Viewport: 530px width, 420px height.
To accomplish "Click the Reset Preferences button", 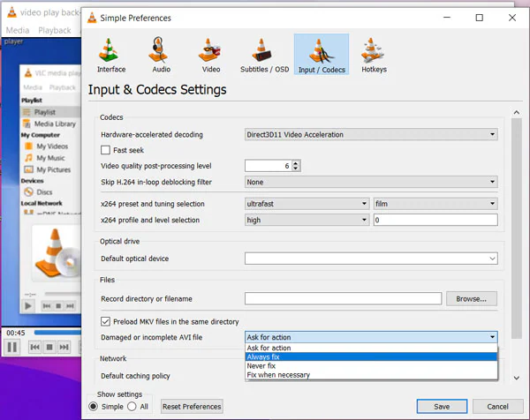I will click(x=192, y=407).
